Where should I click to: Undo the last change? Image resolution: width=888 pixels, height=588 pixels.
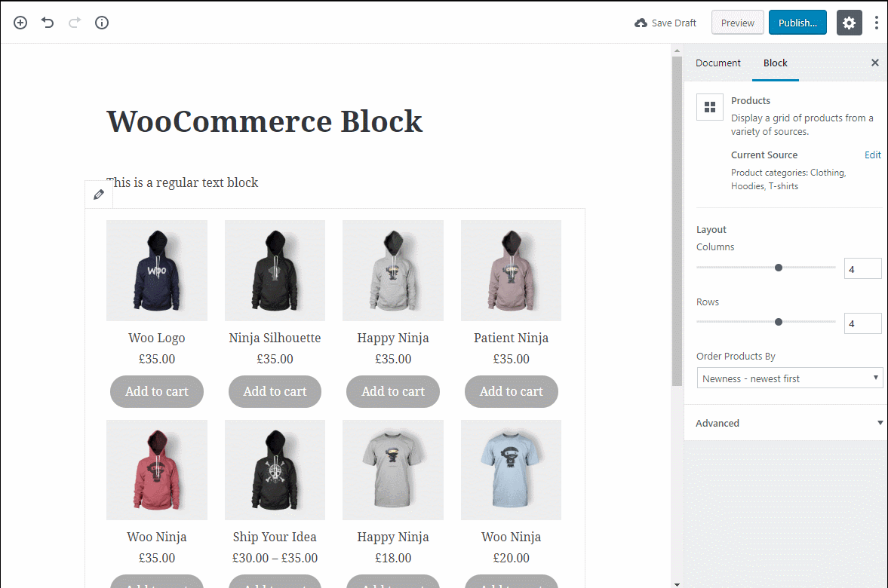click(x=48, y=23)
